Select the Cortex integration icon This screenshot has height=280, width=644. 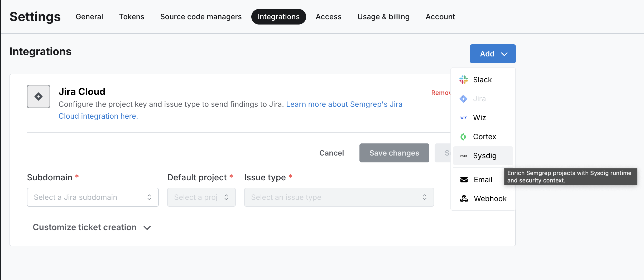[x=463, y=137]
